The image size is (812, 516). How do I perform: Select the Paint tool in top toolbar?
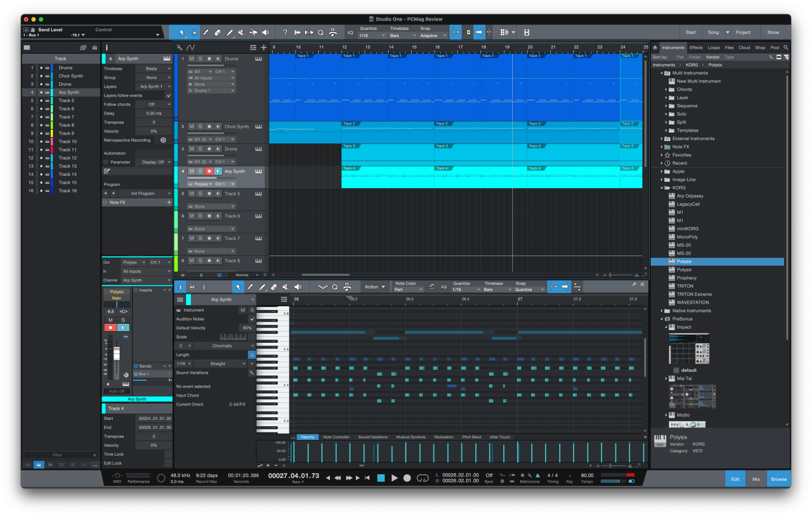[230, 33]
